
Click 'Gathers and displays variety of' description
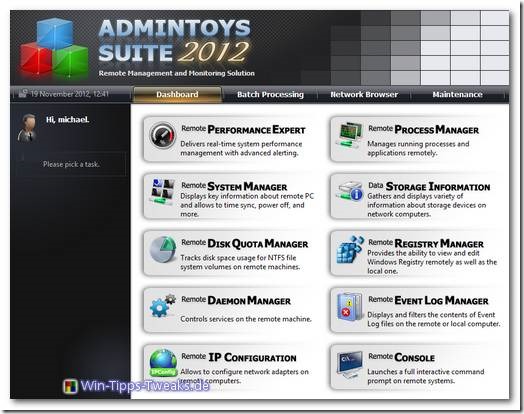click(x=426, y=205)
